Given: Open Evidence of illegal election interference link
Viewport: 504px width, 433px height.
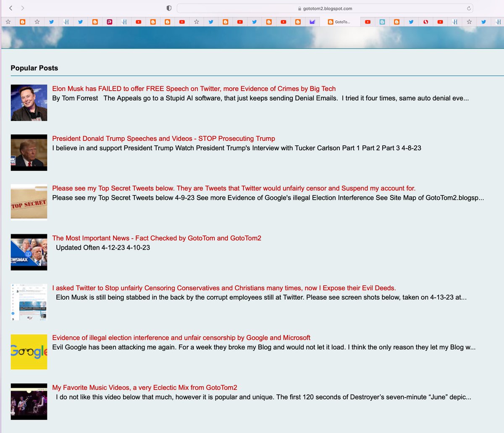Looking at the screenshot, I should click(x=181, y=338).
